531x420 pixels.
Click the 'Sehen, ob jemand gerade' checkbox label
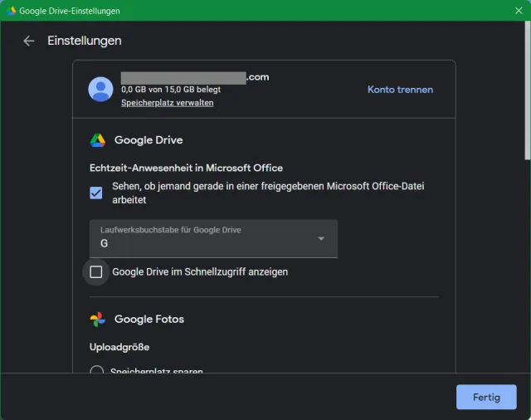(x=269, y=193)
